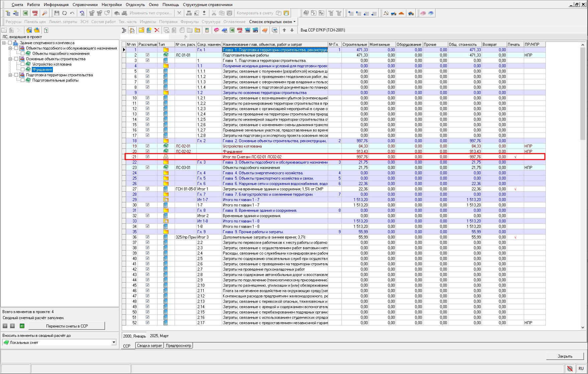Viewport: 588px width, 374px height.
Task: Check the box next to 'Фундамент' in tree
Action: tap(23, 70)
